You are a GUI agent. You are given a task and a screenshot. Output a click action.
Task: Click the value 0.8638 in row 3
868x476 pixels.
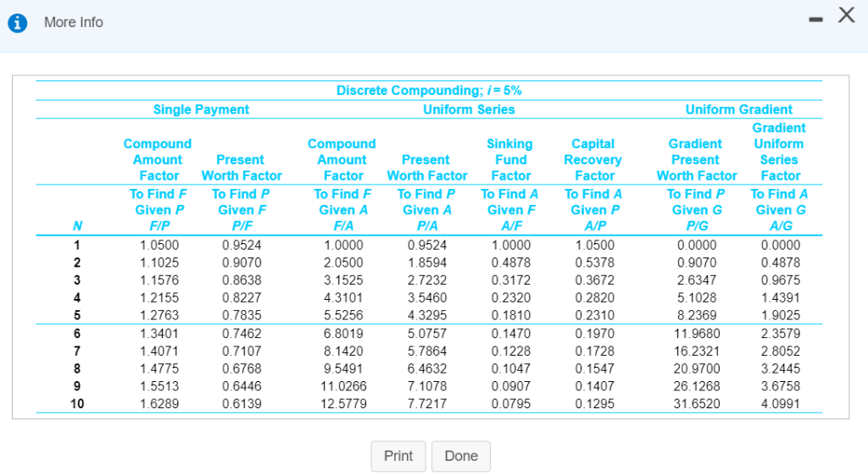pyautogui.click(x=242, y=280)
